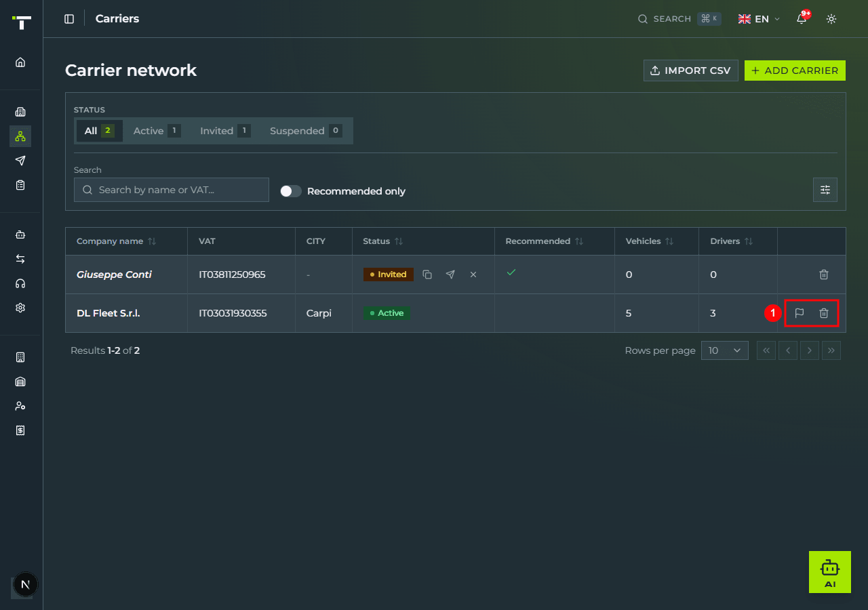The width and height of the screenshot is (868, 610).
Task: Go to the first page of results
Action: [x=766, y=350]
